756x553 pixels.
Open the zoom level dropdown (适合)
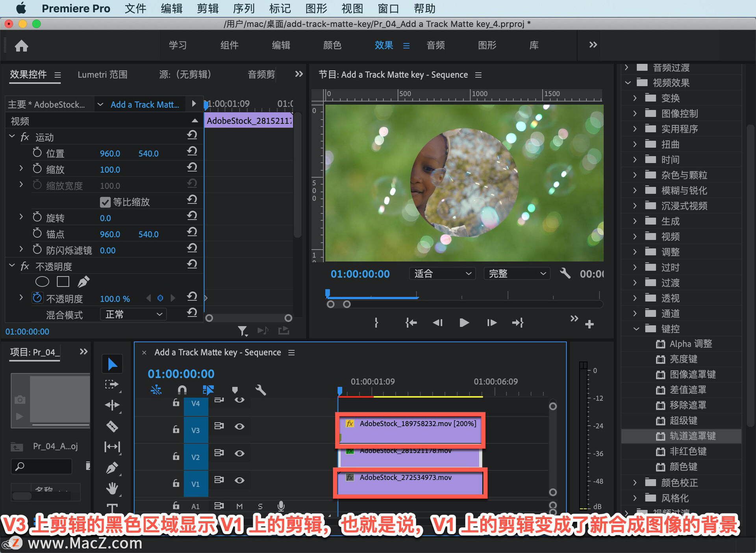coord(442,273)
